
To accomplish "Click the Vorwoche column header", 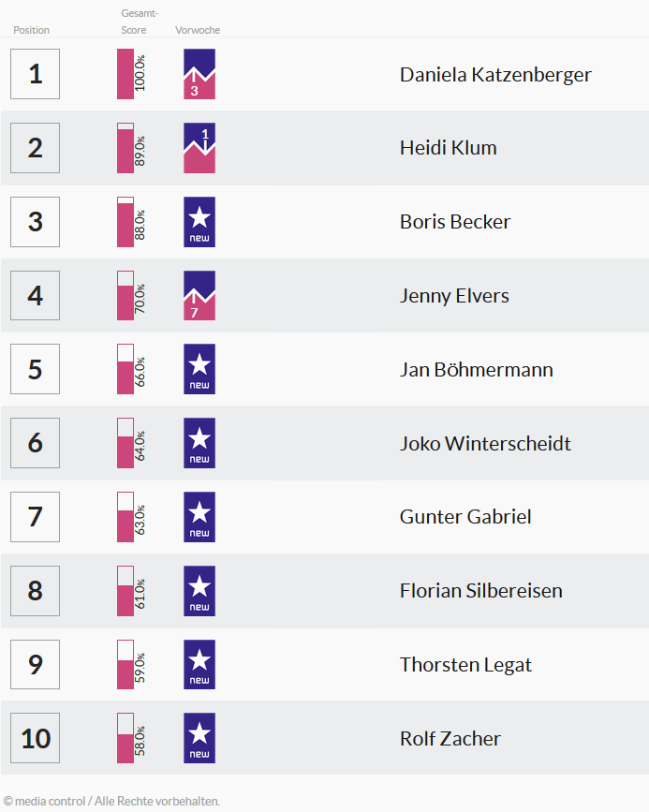I will coord(198,30).
